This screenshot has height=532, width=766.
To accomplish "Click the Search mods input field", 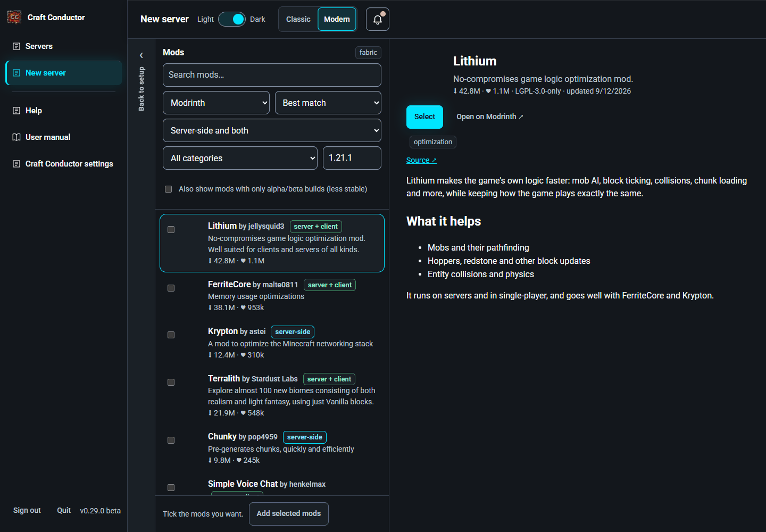I will 272,75.
